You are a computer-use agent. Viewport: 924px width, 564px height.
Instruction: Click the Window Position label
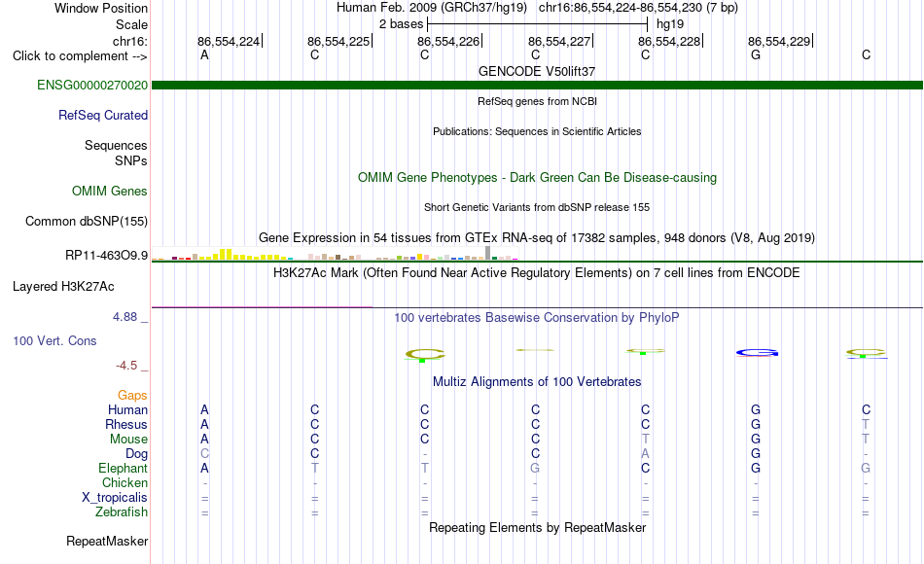tap(101, 8)
